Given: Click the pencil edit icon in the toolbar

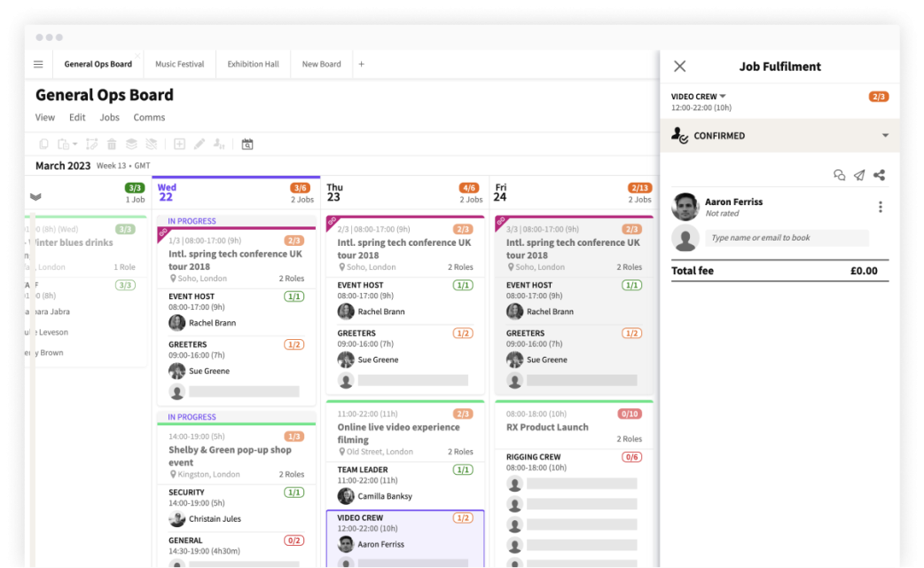Looking at the screenshot, I should [199, 144].
